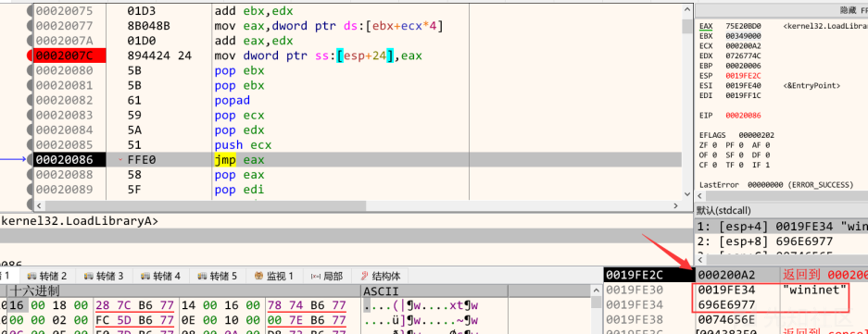868x334 pixels.
Task: Click the dump panel scrollbar up arrow
Action: pyautogui.click(x=597, y=291)
